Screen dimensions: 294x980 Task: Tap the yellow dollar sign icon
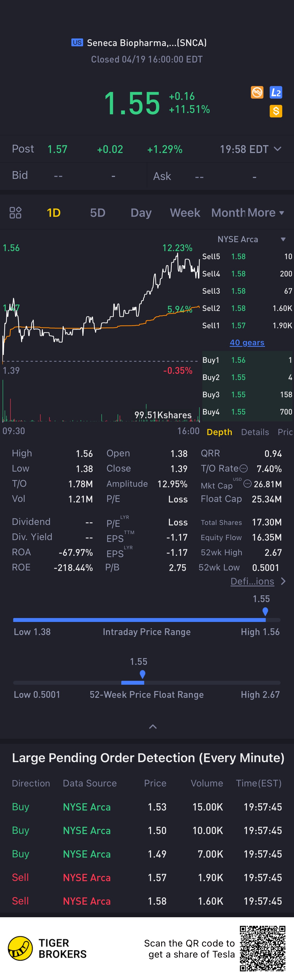click(276, 111)
